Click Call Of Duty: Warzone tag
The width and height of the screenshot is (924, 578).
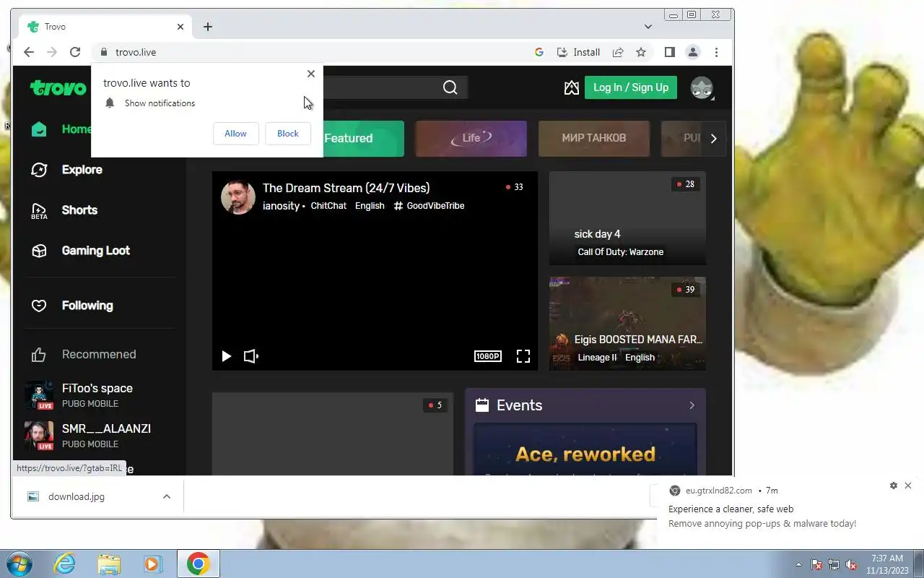620,252
